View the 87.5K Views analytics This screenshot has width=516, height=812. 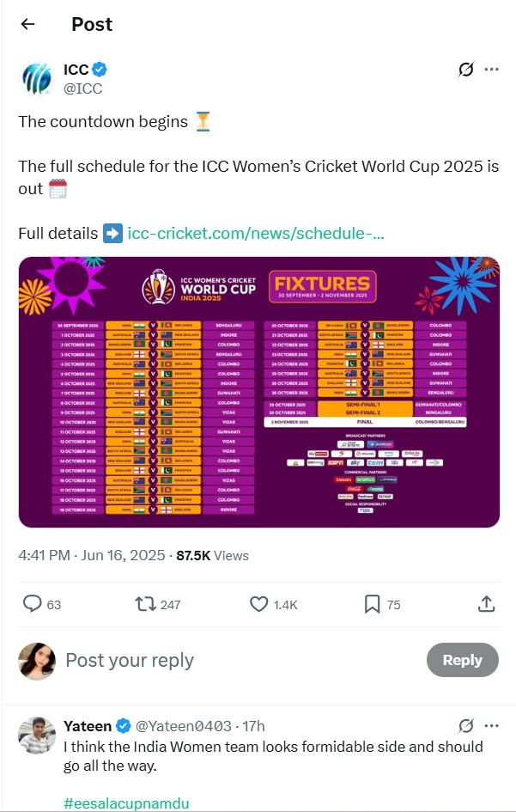click(x=212, y=556)
